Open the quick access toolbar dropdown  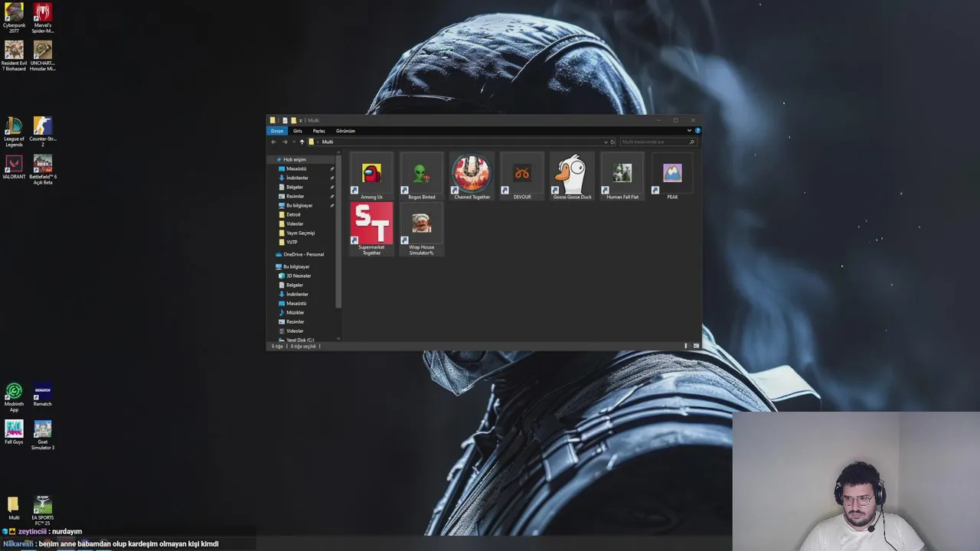point(301,120)
